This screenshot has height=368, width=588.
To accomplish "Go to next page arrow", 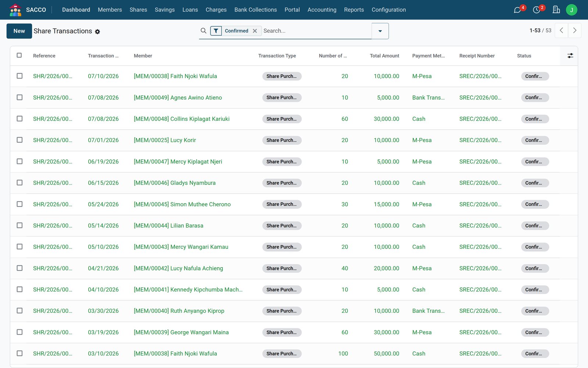I will click(x=574, y=31).
